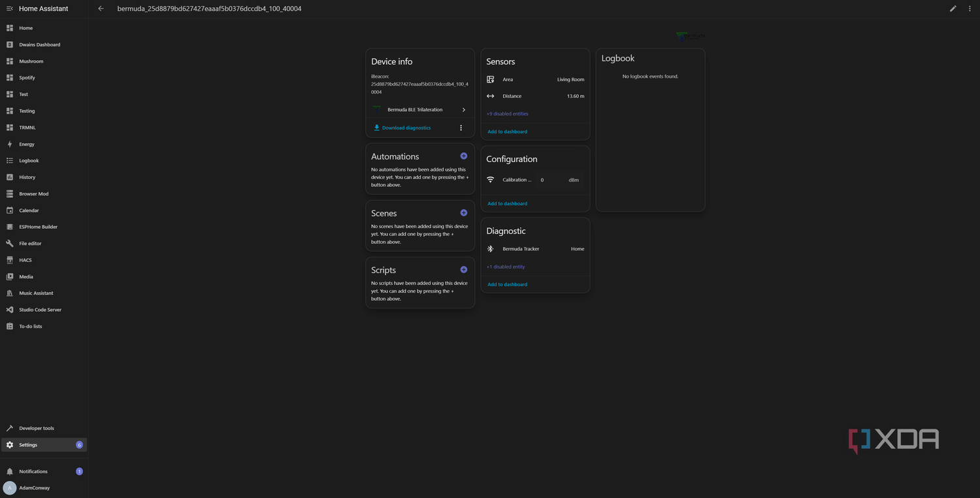Add a new automation with the plus icon
Viewport: 980px width, 498px height.
point(464,156)
